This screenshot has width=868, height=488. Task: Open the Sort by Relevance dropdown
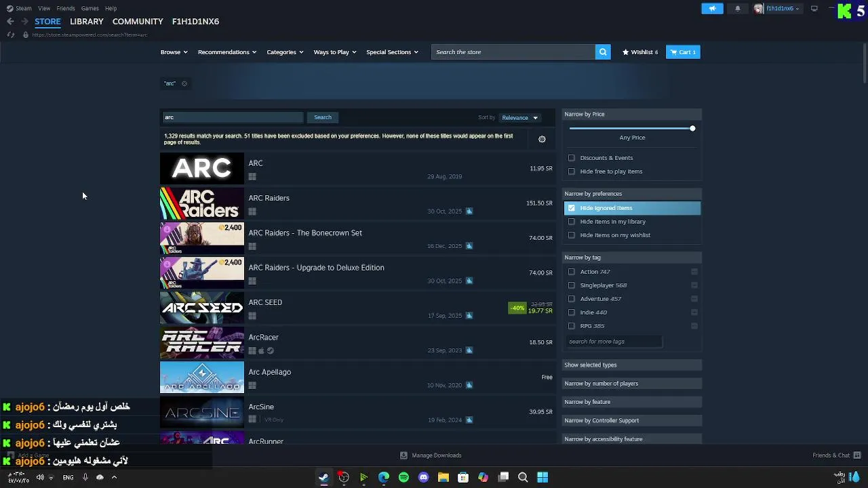[519, 118]
